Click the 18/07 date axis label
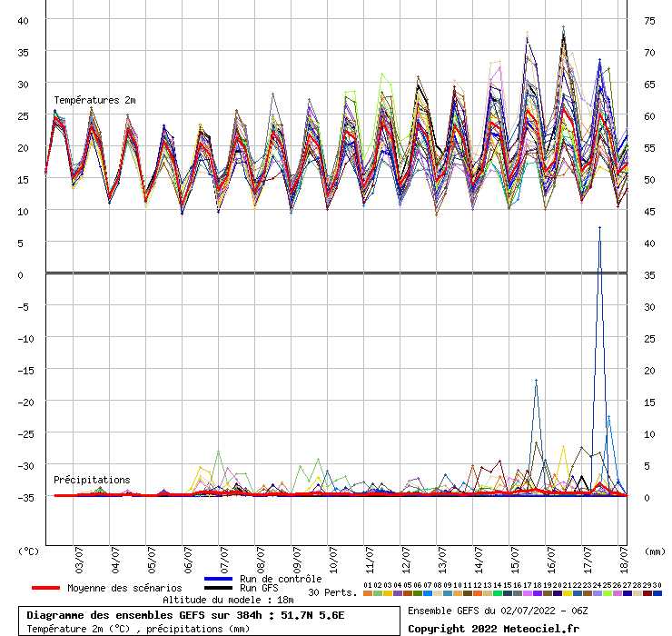This screenshot has height=636, width=672. (624, 560)
